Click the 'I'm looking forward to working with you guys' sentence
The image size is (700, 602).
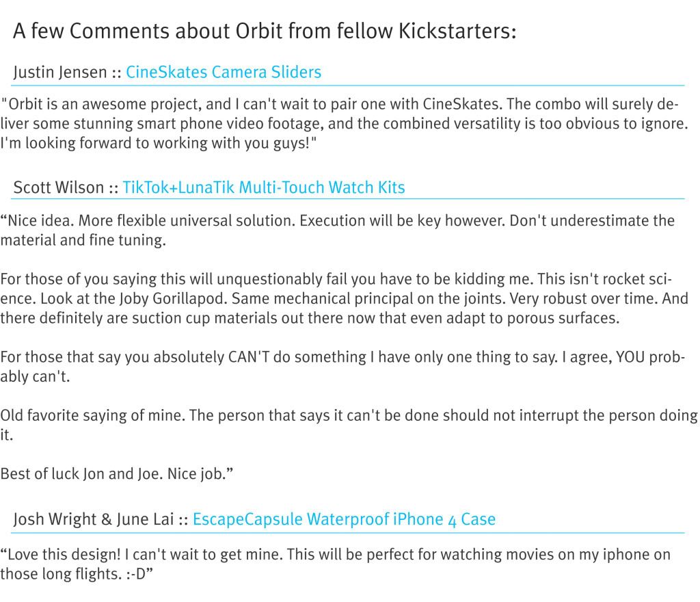point(159,143)
